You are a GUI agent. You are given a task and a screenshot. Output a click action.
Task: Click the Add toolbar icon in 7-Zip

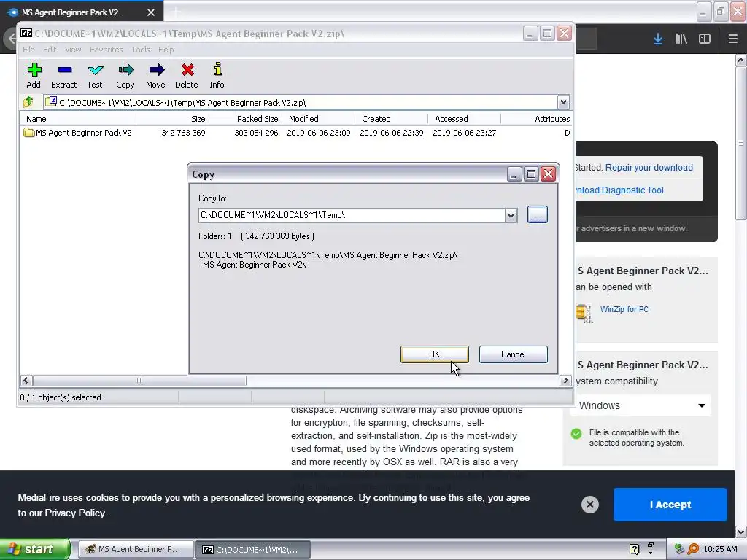coord(34,75)
